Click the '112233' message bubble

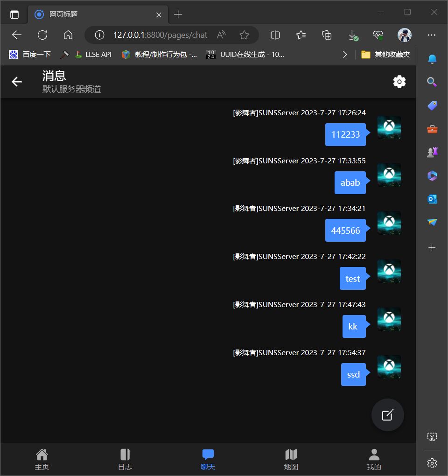click(x=345, y=134)
